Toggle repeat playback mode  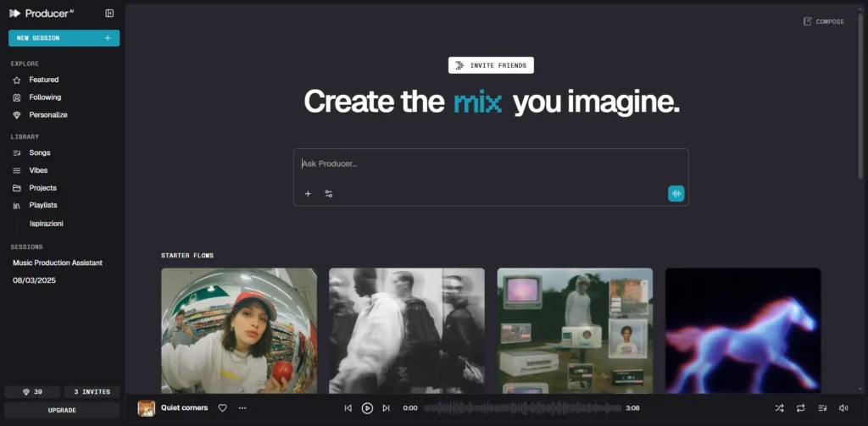click(x=801, y=408)
